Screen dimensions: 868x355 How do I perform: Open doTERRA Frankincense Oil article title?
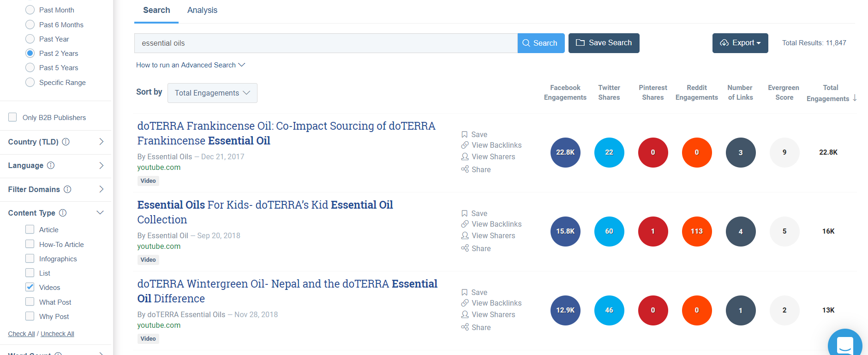click(286, 133)
